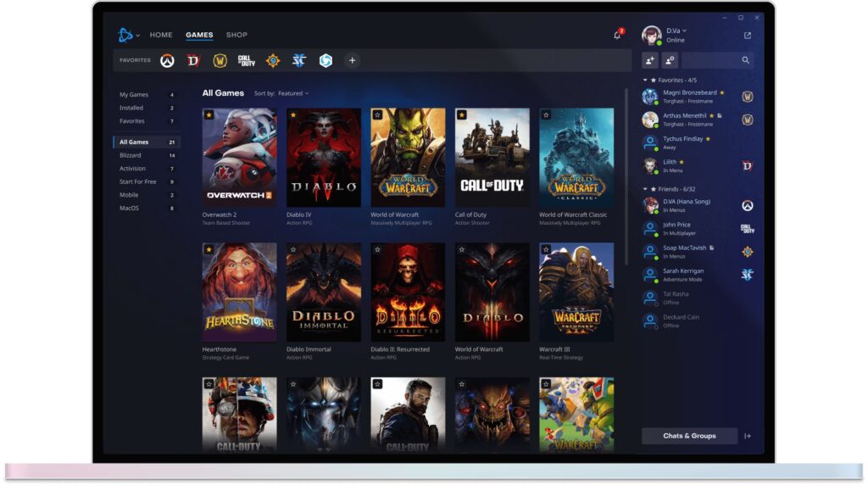
Task: Favorite World of Warcraft Classic via star
Action: pos(546,114)
